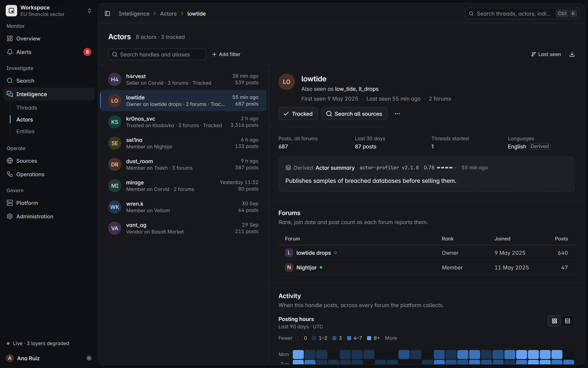Open Administration settings
This screenshot has width=588, height=368.
[49, 216]
